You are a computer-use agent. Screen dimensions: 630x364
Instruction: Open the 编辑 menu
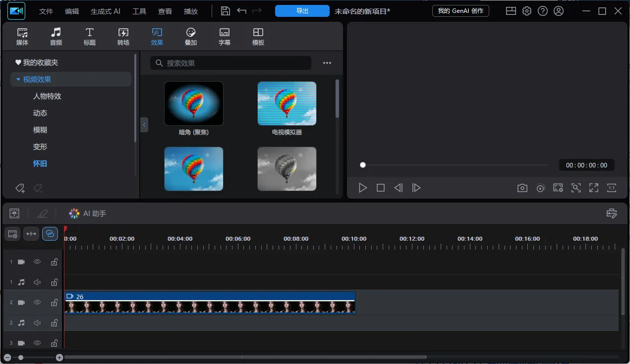tap(72, 11)
